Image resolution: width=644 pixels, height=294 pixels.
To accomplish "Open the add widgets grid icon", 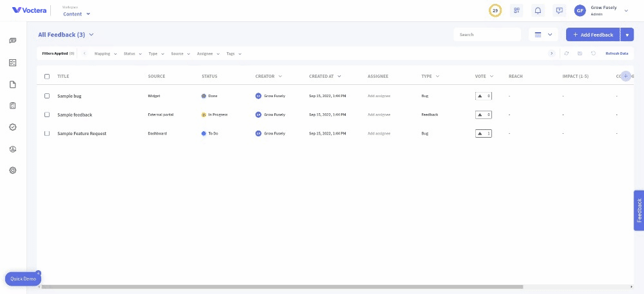I will point(516,11).
